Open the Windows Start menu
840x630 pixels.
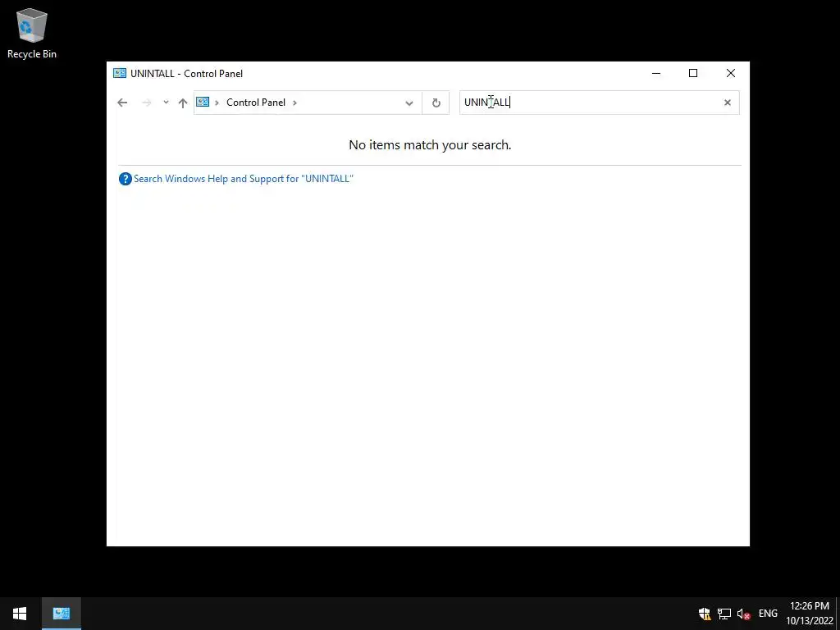tap(20, 614)
